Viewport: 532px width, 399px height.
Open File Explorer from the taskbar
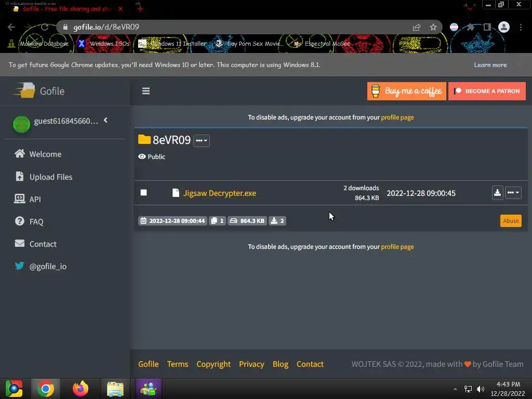click(x=115, y=389)
